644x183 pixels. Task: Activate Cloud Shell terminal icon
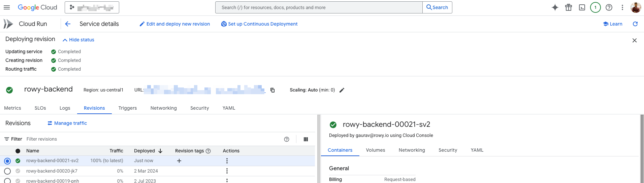click(x=582, y=7)
